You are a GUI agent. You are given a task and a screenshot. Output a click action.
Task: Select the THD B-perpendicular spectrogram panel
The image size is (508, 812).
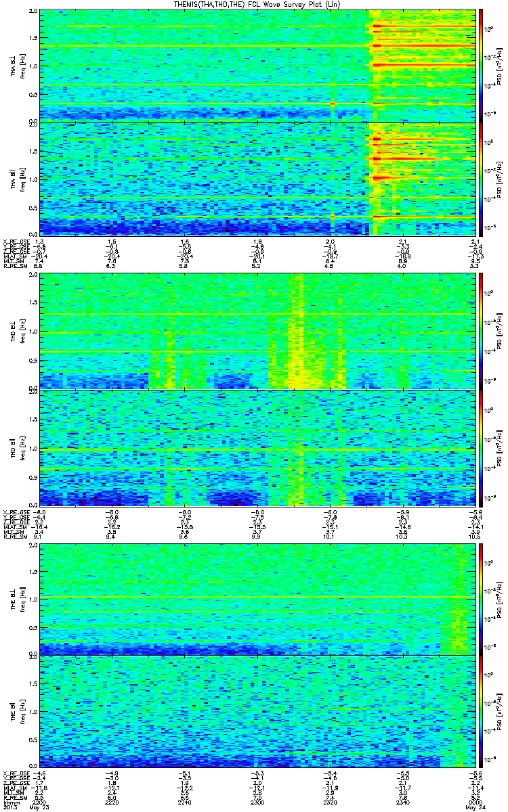coord(257,332)
